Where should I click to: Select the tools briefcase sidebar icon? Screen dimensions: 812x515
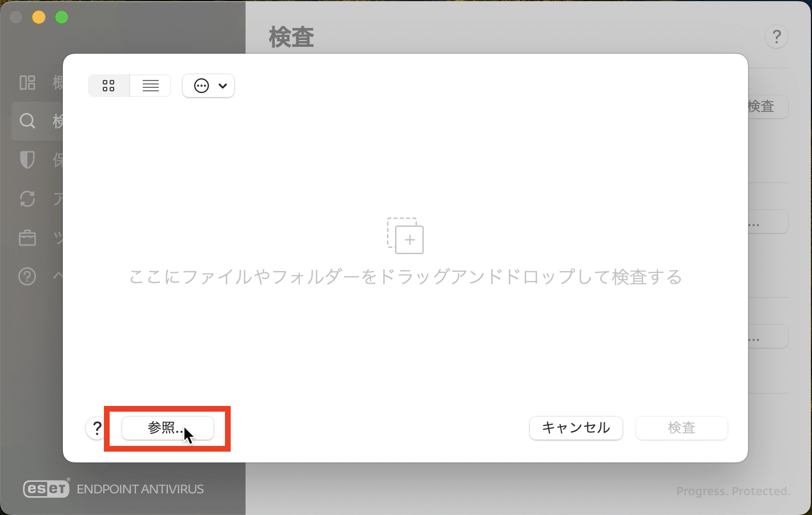[x=27, y=238]
